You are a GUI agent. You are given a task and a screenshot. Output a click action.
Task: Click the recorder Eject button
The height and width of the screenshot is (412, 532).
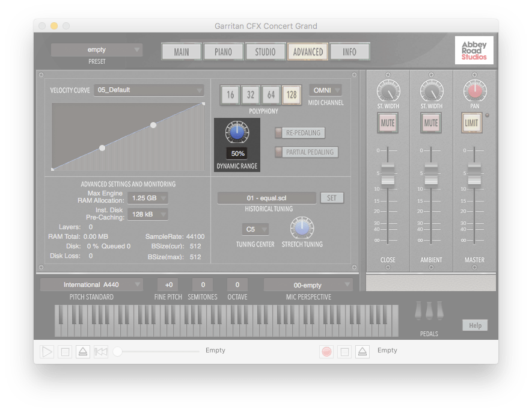pos(362,352)
